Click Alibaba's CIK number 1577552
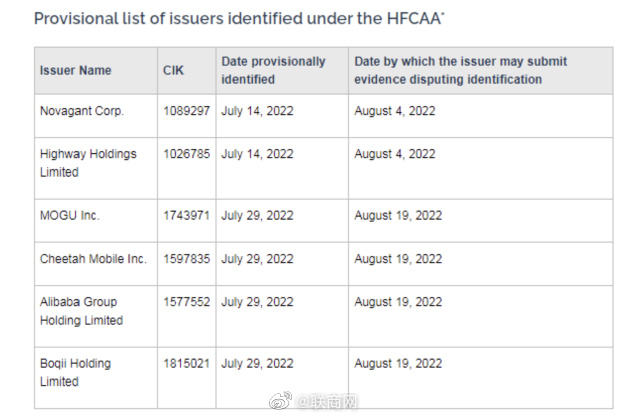This screenshot has height=418, width=630. [x=186, y=302]
